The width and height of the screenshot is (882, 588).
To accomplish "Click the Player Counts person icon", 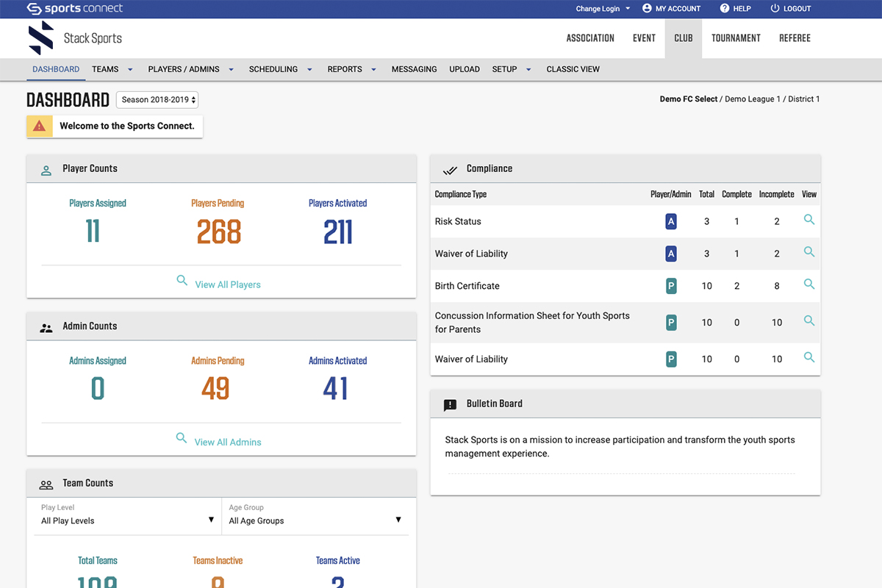I will [x=46, y=170].
